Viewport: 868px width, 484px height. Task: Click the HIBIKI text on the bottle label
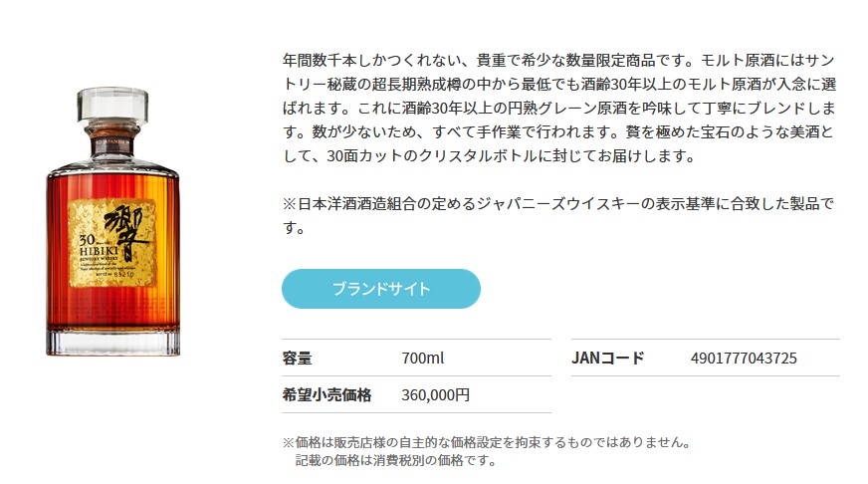(99, 252)
